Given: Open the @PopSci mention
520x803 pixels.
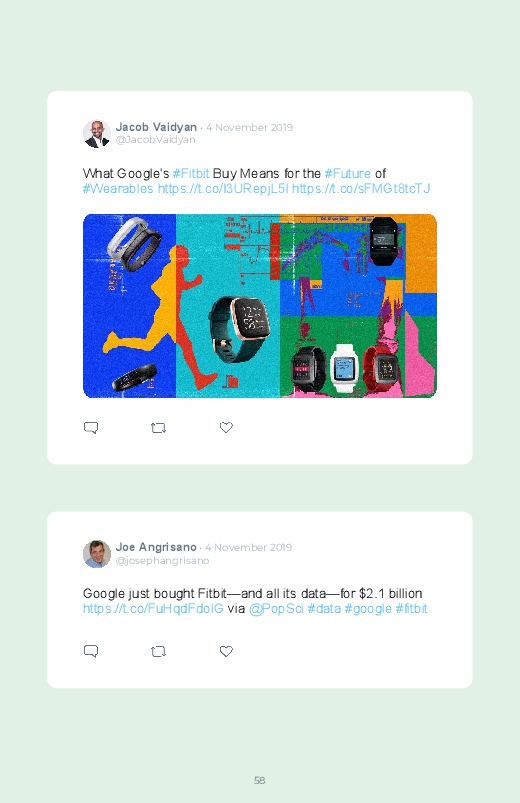Looking at the screenshot, I should point(276,608).
